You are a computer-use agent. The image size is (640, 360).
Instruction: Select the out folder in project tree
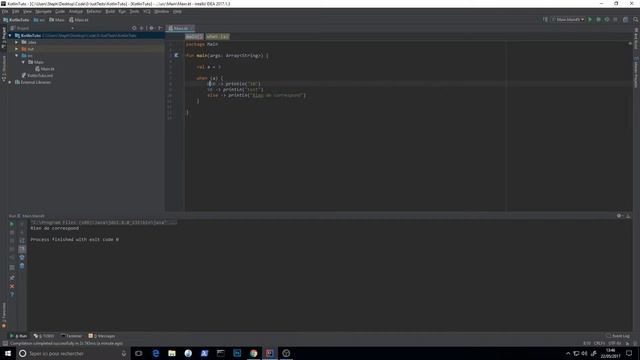pos(27,49)
